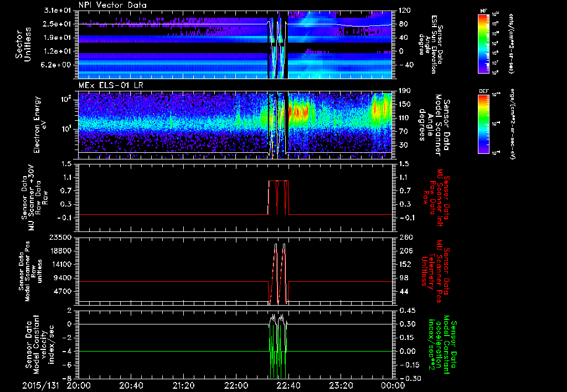
Task: Click the '98' telemetry tick label
Action: coord(403,278)
